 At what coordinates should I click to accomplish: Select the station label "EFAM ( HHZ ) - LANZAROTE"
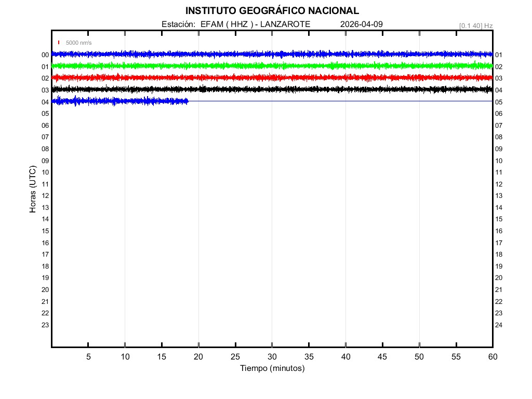pyautogui.click(x=255, y=24)
